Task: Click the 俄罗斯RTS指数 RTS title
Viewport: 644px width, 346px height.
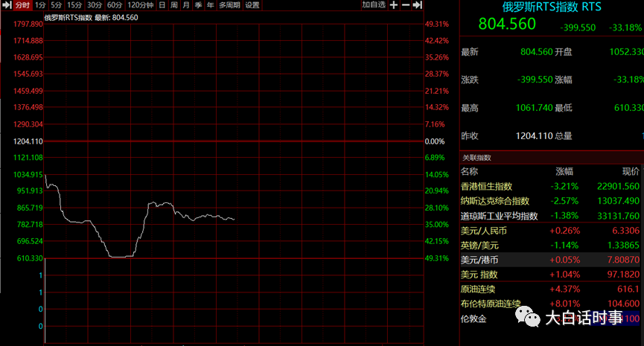Action: [x=552, y=7]
